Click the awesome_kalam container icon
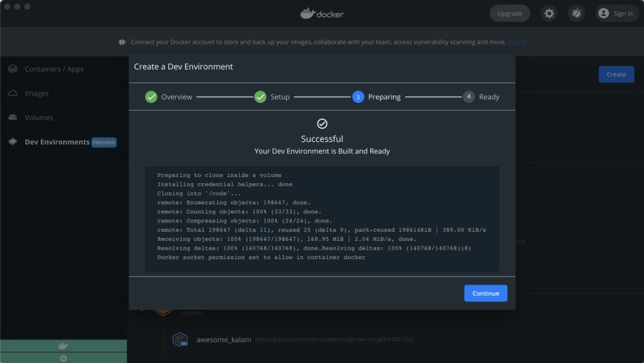 coord(180,340)
